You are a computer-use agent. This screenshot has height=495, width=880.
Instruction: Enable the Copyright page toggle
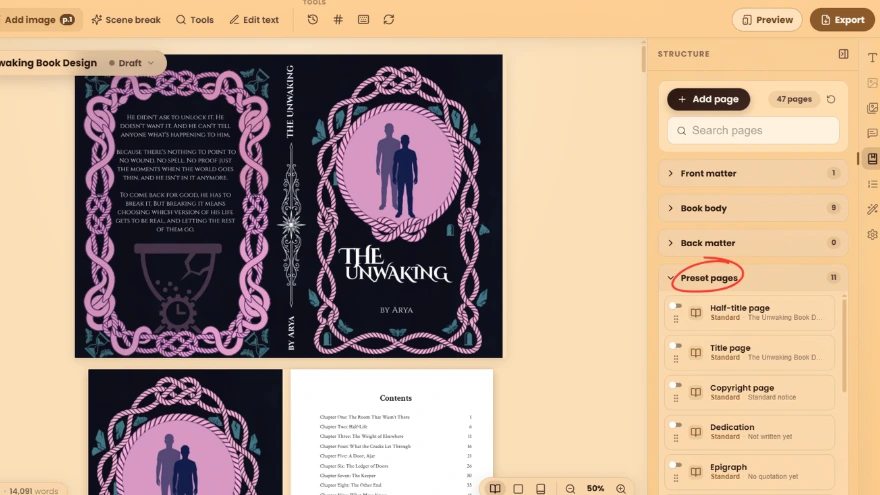(675, 385)
